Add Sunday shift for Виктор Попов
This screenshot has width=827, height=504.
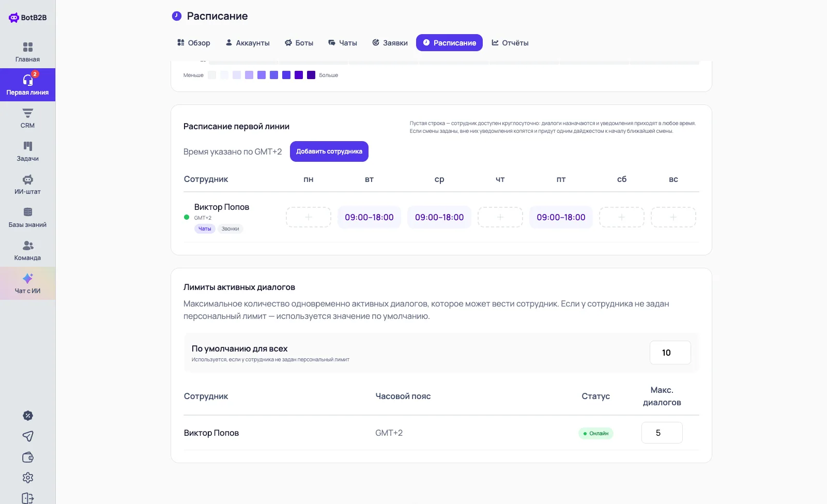[x=673, y=217]
